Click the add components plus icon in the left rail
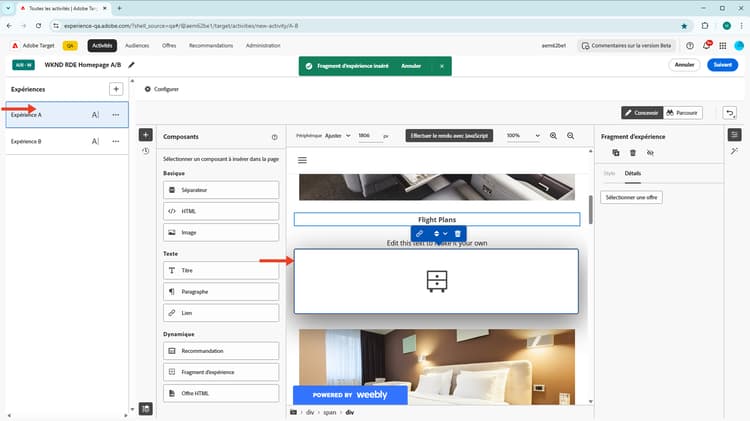Viewport: 750px width, 421px height. click(x=146, y=135)
